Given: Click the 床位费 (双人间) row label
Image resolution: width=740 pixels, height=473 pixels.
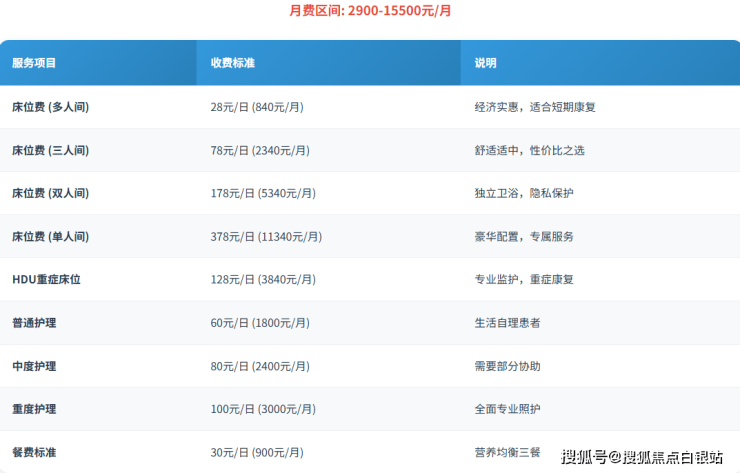Looking at the screenshot, I should pyautogui.click(x=50, y=193).
